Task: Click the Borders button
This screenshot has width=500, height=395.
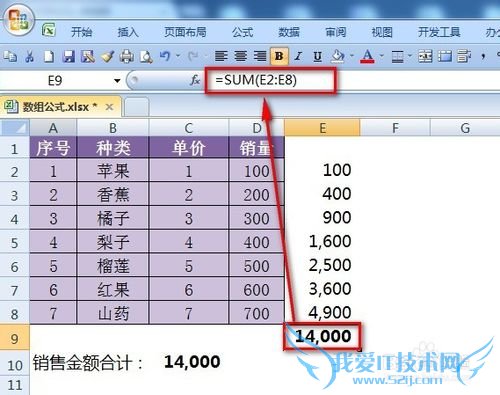Action: click(x=397, y=57)
